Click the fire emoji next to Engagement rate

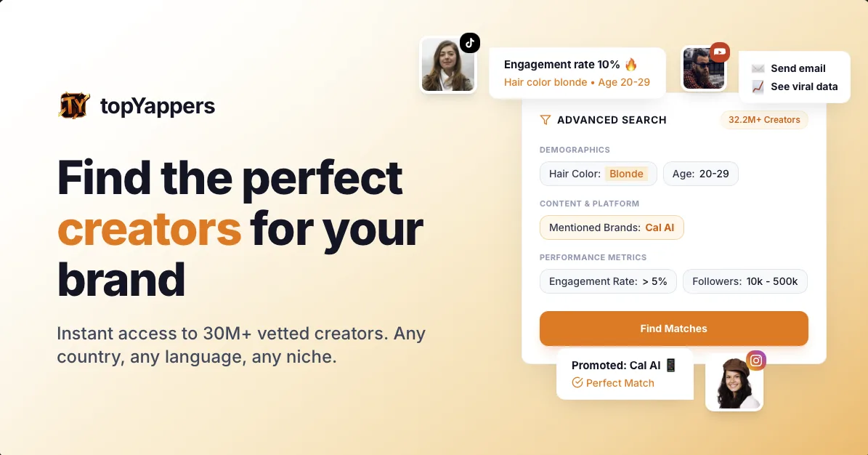631,64
